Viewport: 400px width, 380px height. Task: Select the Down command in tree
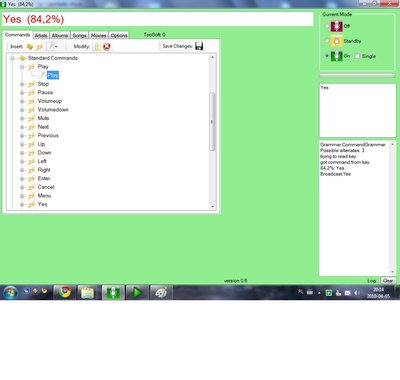pos(44,153)
